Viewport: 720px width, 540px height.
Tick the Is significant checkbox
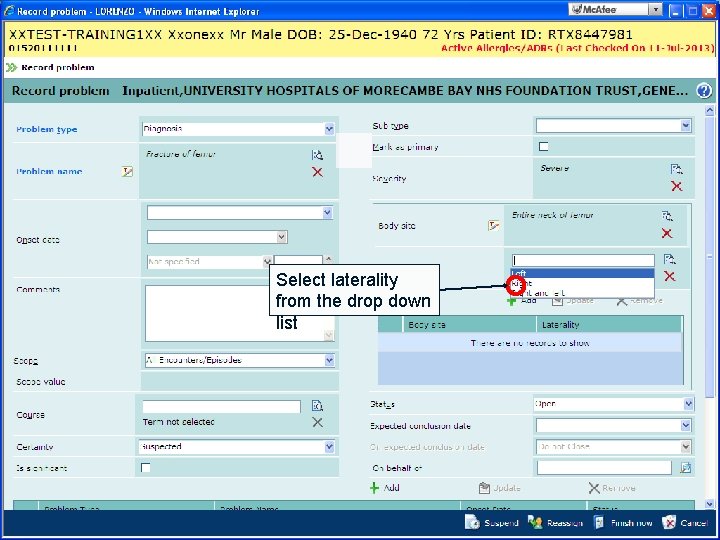[146, 467]
